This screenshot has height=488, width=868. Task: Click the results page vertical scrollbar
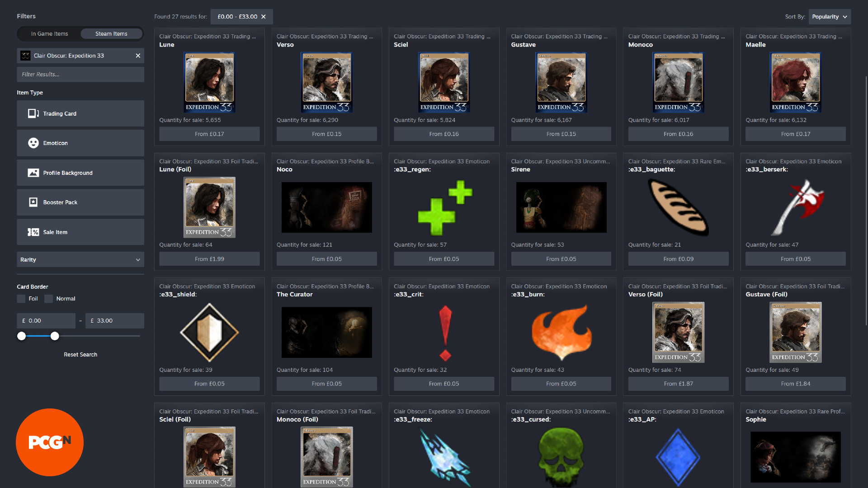(866, 201)
